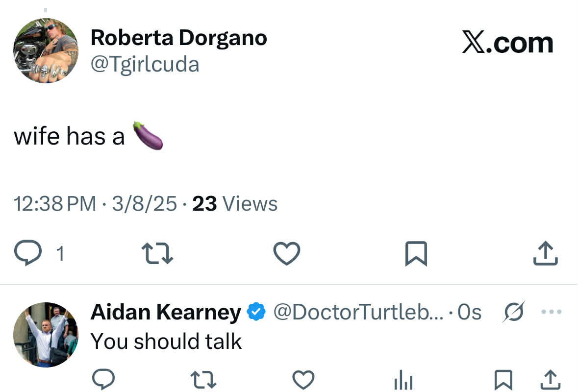Share the main tweet

pyautogui.click(x=545, y=254)
